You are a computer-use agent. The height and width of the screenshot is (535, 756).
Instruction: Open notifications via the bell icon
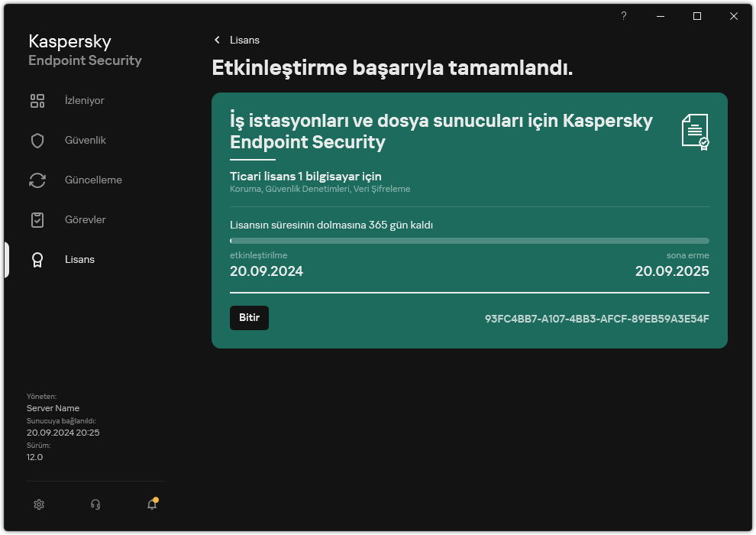[151, 505]
